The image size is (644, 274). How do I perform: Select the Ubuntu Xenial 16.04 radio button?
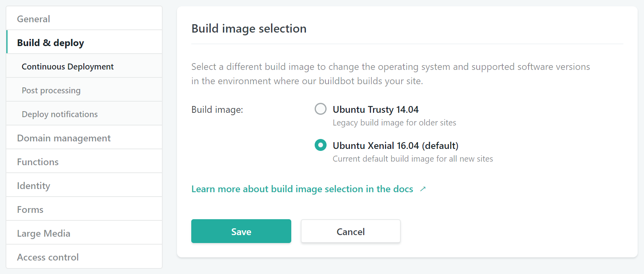(320, 145)
